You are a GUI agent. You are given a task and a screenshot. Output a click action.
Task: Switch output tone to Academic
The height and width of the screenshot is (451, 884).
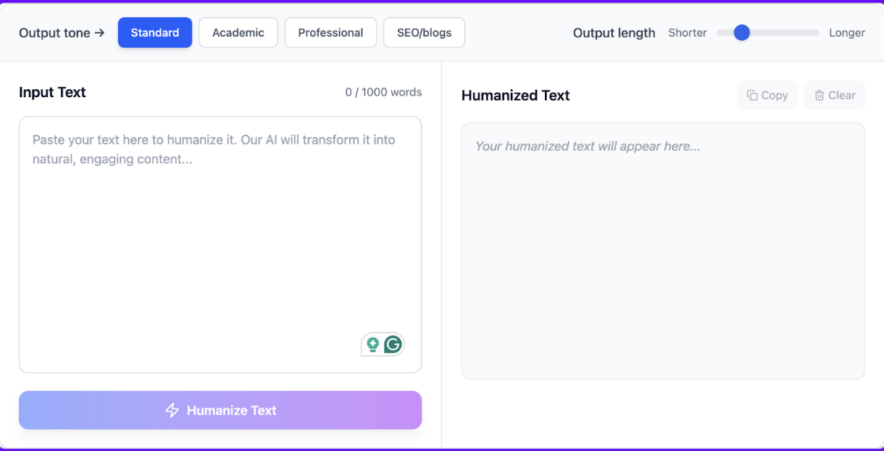(x=238, y=32)
